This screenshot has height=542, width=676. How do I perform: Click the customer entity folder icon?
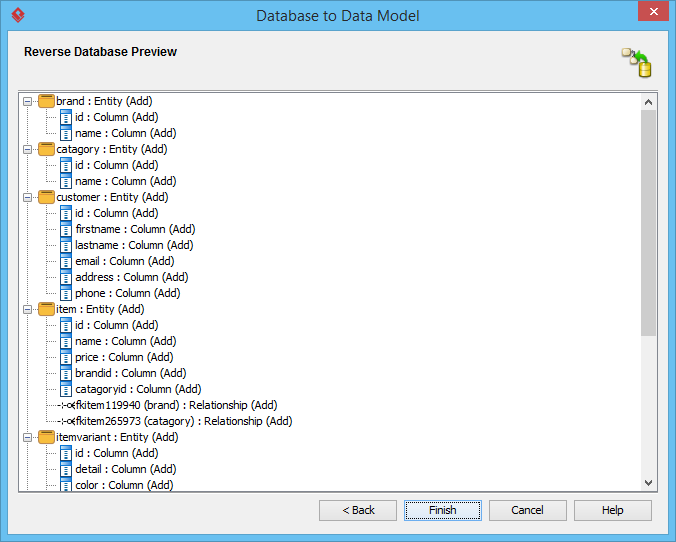[46, 197]
